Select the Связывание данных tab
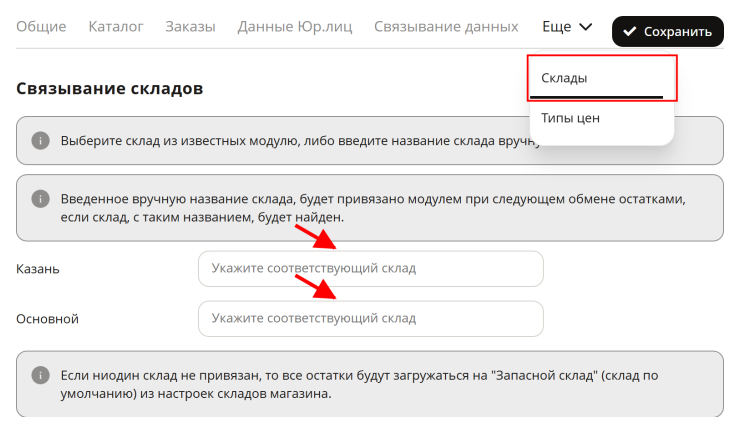Viewport: 740px width, 433px height. pos(446,26)
